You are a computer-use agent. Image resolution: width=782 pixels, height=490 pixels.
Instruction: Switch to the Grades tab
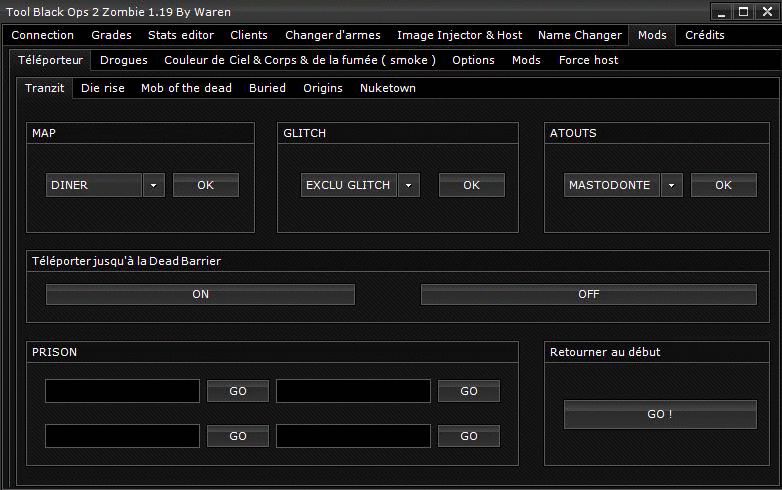111,35
